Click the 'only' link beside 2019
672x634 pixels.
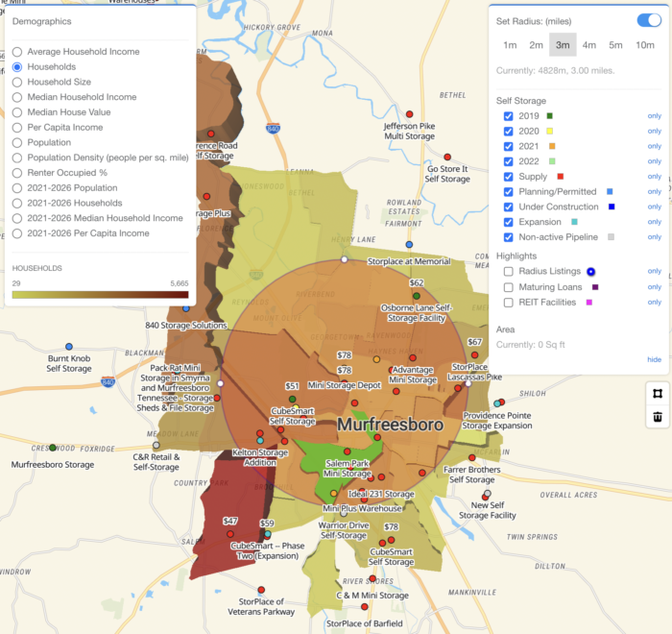click(x=654, y=115)
